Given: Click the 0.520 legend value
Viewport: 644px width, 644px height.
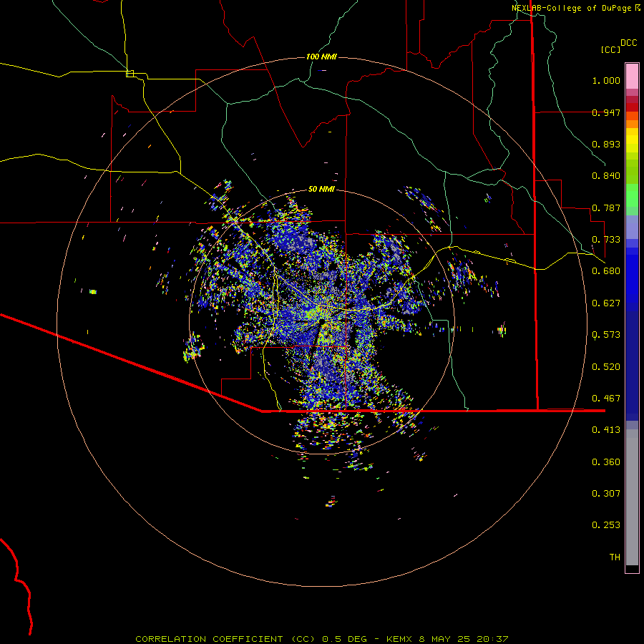Looking at the screenshot, I should pyautogui.click(x=606, y=366).
